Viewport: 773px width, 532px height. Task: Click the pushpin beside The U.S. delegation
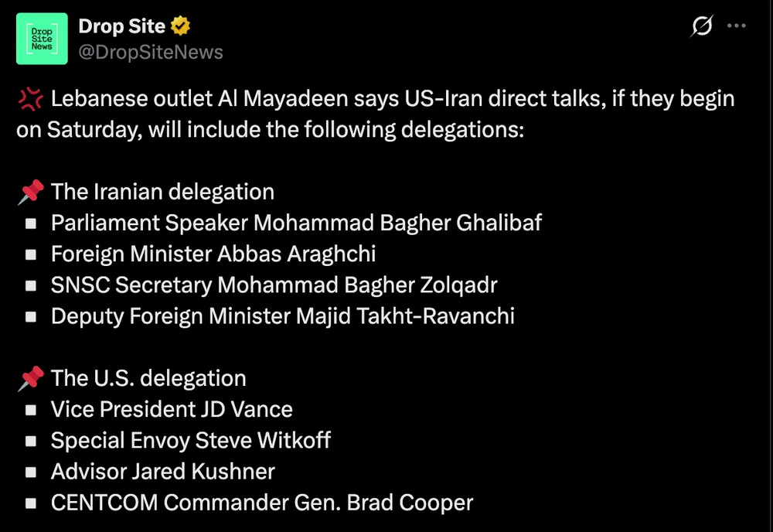(31, 378)
